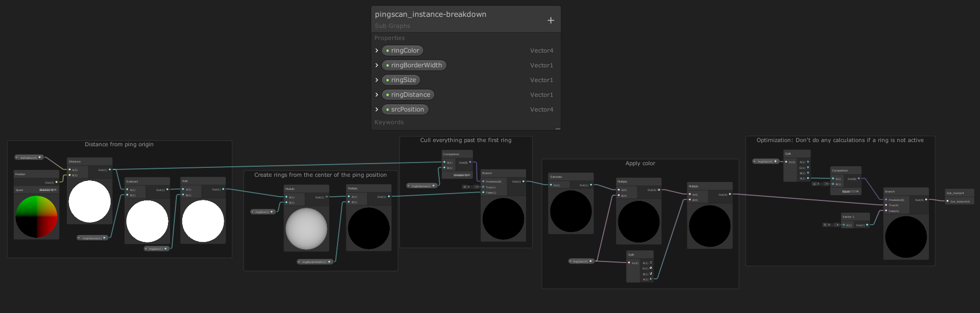Click the Out(1) port of the Saturate node
The image size is (980, 313).
point(591,185)
